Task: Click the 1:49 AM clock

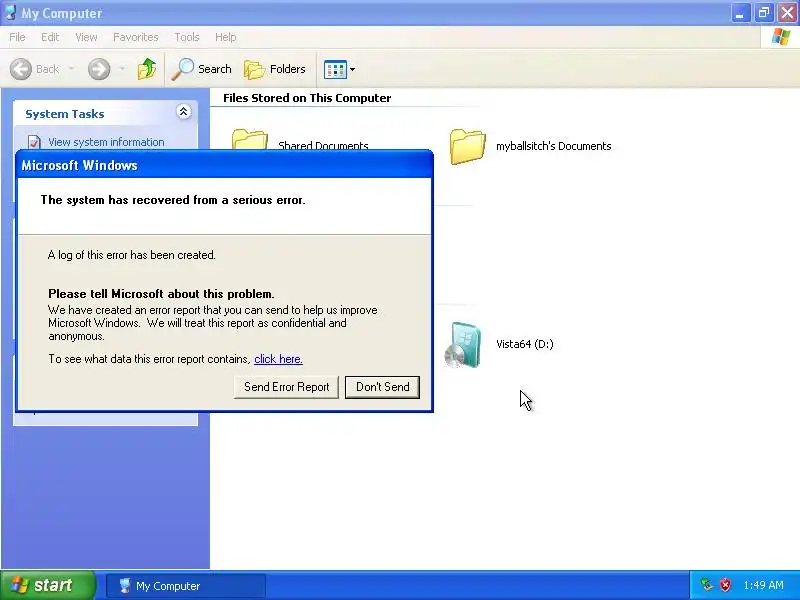Action: tap(763, 585)
